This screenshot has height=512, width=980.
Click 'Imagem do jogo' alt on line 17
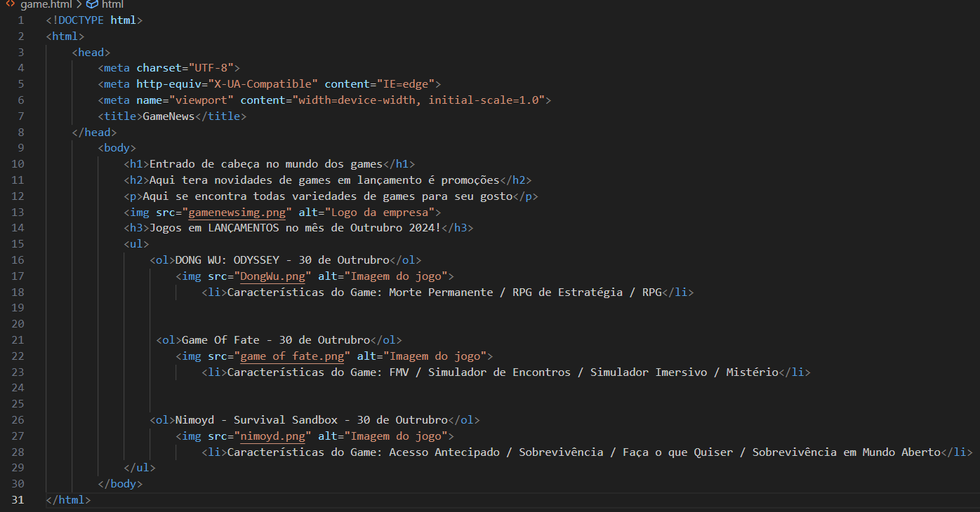[399, 276]
